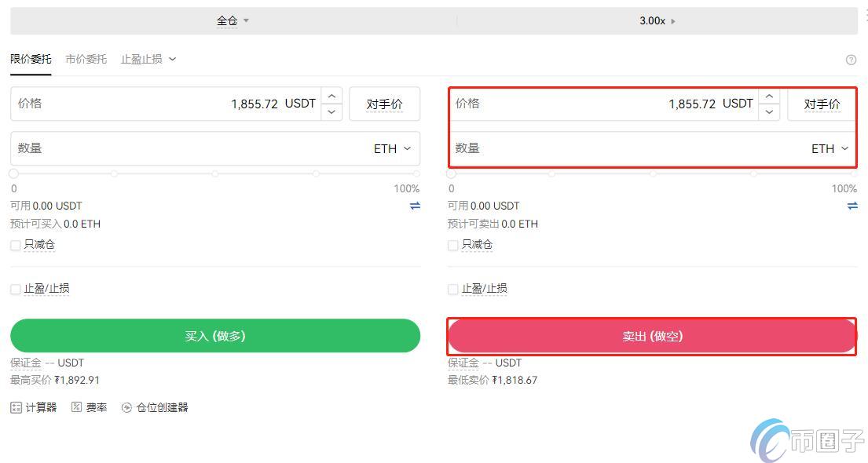
Task: Open the position builder (仓位创建器)
Action: pyautogui.click(x=154, y=407)
